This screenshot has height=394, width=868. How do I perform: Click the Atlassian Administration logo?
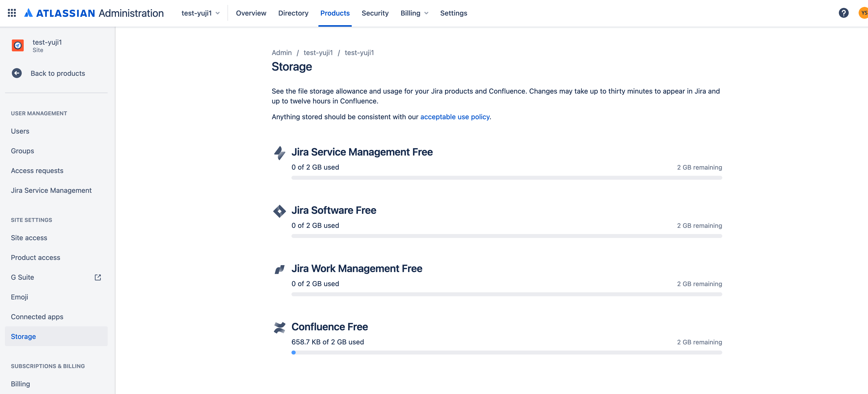[x=94, y=13]
